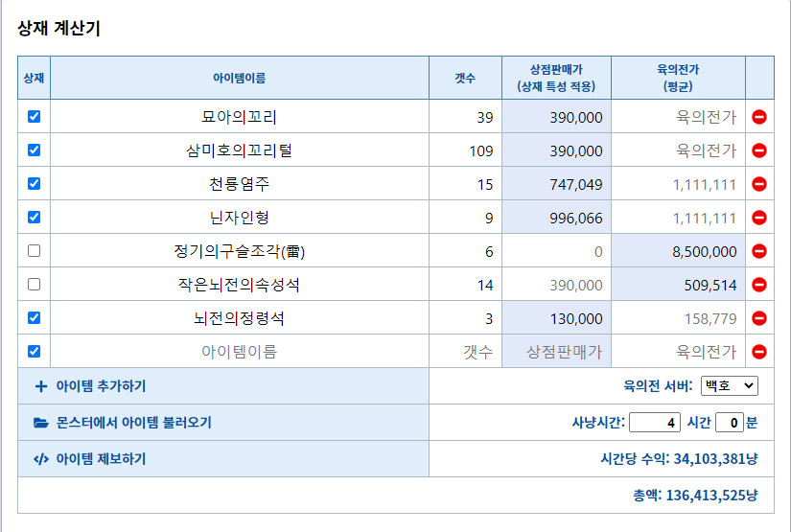Remove the empty last item row
The height and width of the screenshot is (532, 791).
(759, 352)
